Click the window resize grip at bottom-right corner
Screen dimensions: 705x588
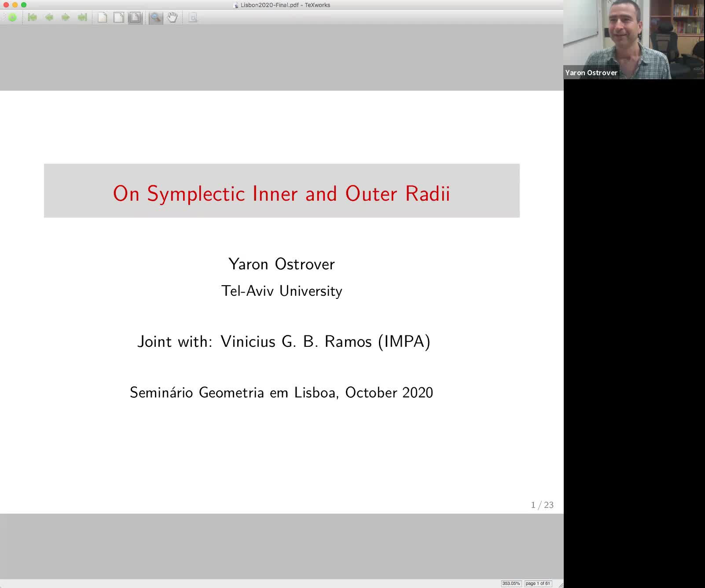[560, 584]
